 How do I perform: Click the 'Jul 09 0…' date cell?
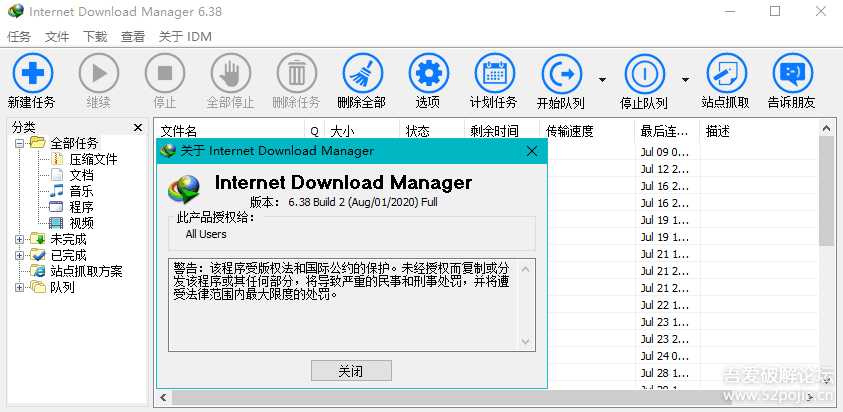tap(665, 152)
